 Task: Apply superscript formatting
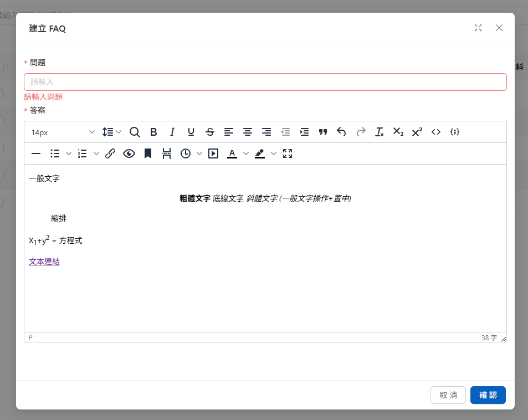(x=417, y=132)
